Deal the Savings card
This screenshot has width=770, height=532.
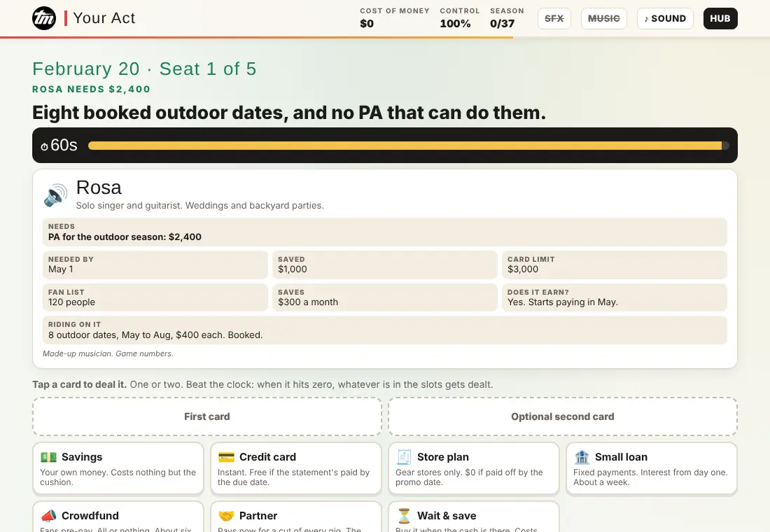pos(118,468)
